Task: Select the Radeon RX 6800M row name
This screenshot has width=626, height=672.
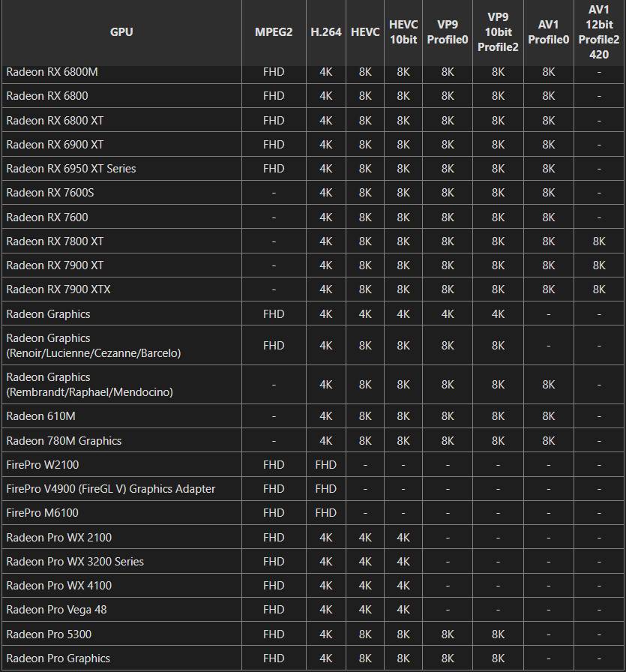Action: coord(52,72)
